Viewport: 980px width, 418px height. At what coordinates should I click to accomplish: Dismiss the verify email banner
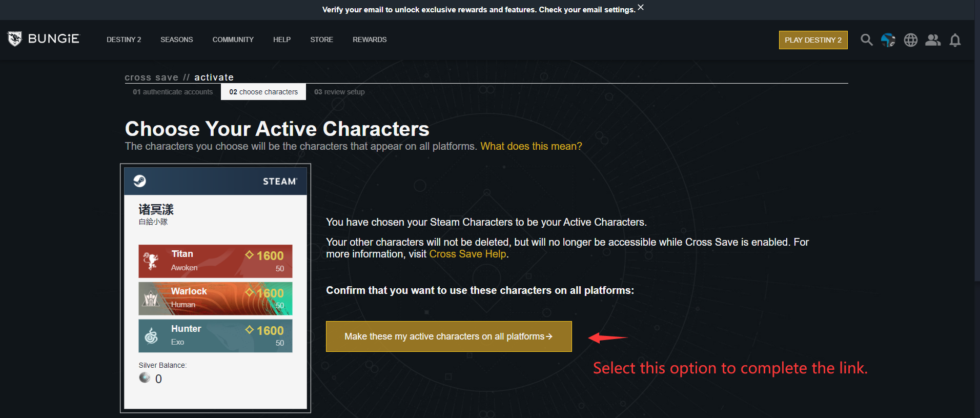point(641,8)
